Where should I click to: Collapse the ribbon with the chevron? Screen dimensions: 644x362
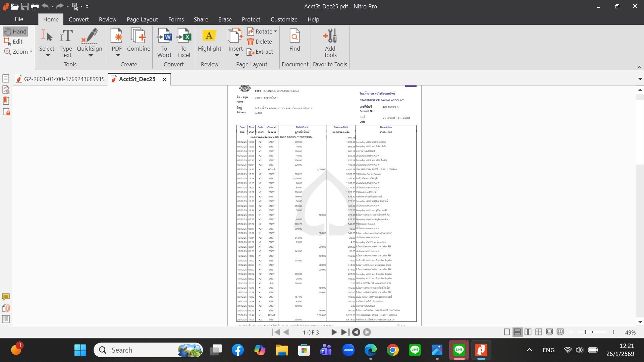tap(639, 67)
